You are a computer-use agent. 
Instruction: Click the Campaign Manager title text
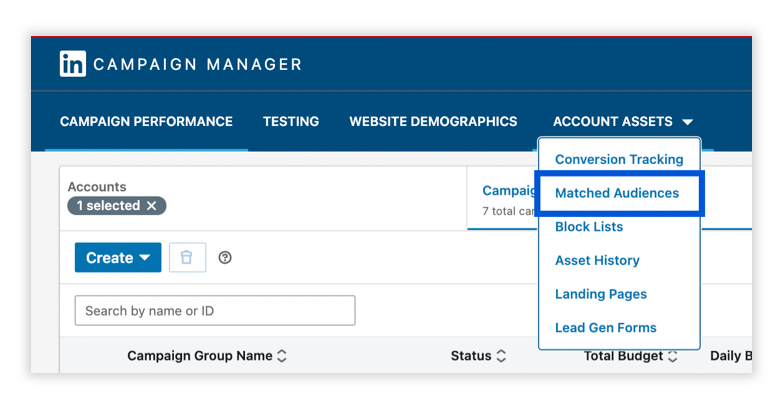197,64
